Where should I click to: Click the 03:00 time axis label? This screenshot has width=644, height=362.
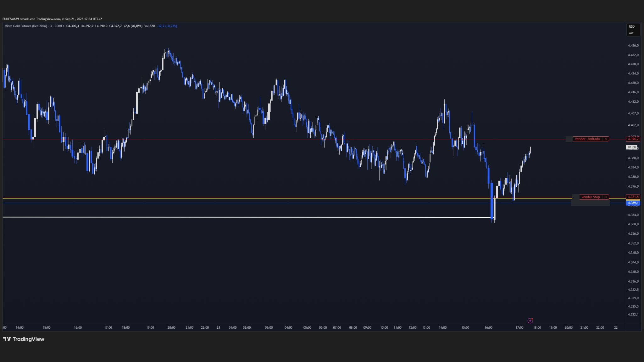pos(269,327)
